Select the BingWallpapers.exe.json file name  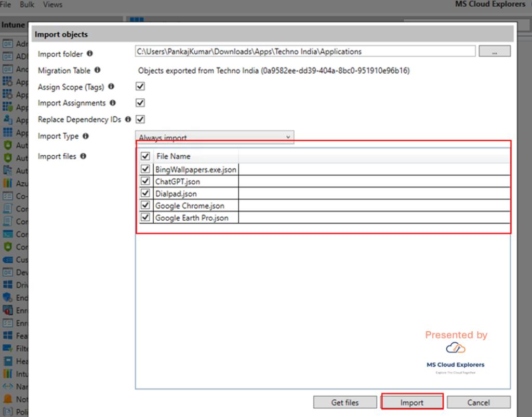[196, 169]
